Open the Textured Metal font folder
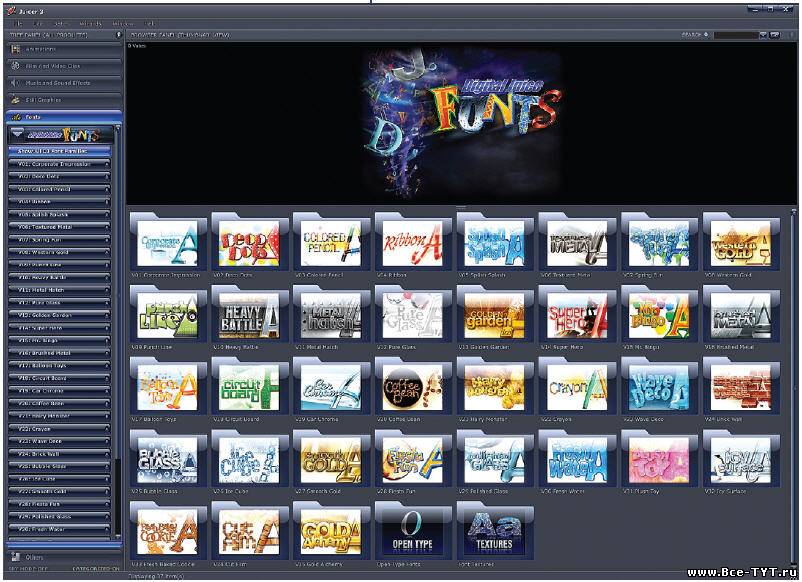Screen dimensions: 802x582 (x=577, y=243)
